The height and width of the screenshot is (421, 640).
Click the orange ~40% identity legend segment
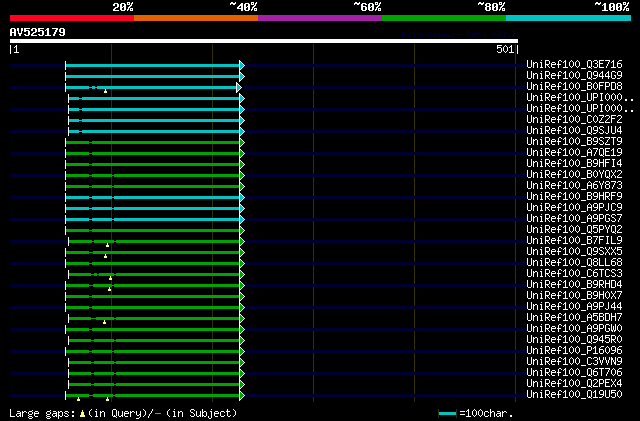(x=196, y=18)
